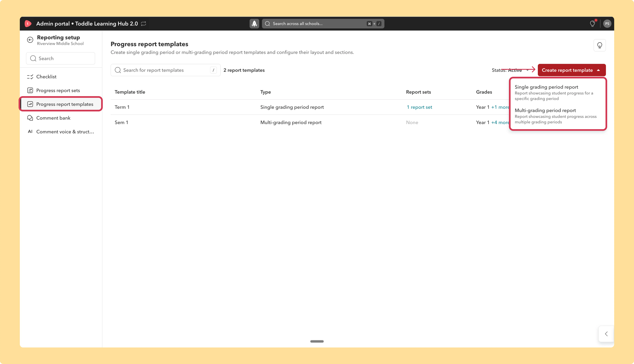Viewport: 634px width, 364px height.
Task: Open the Sem 1 template row
Action: click(x=310, y=122)
